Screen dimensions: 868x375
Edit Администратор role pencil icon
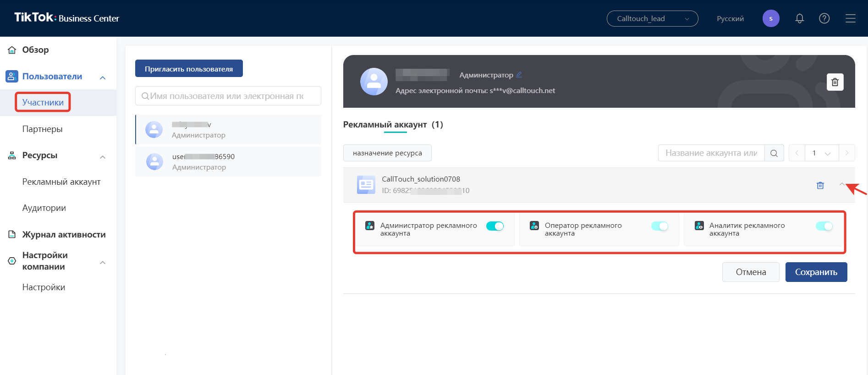519,74
